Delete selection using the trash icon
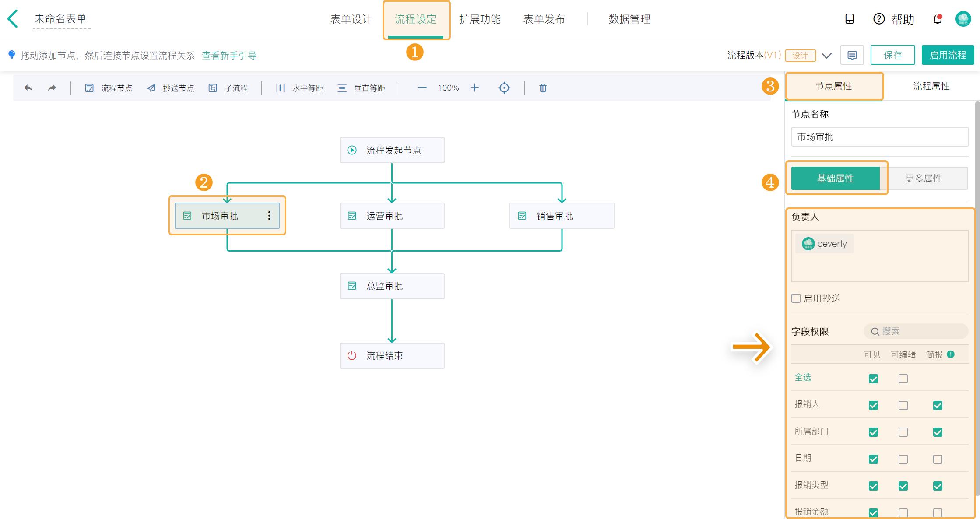 543,88
